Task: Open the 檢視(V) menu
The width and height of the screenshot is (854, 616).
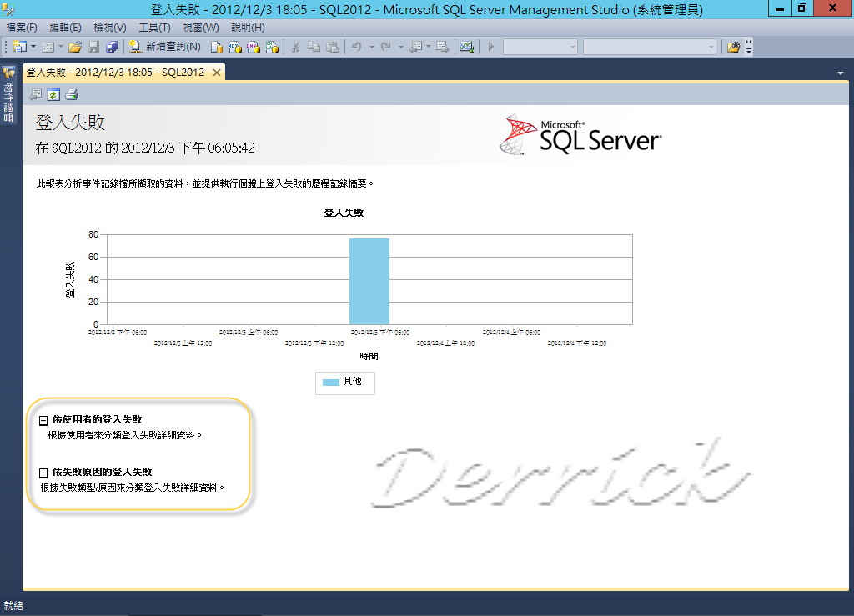Action: point(110,28)
